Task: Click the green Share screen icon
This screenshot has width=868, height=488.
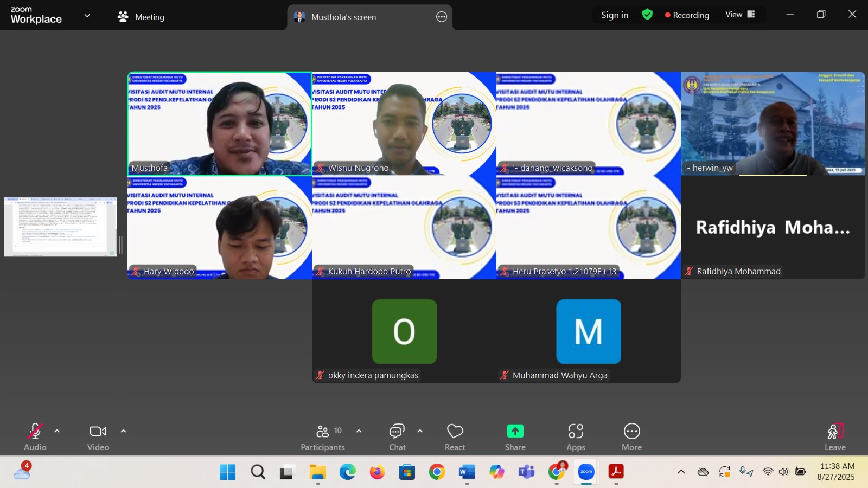Action: click(x=515, y=432)
